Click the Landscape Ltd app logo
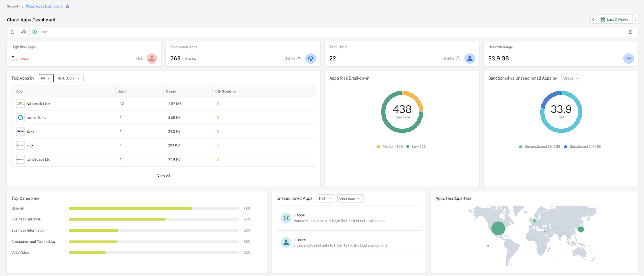The height and width of the screenshot is (276, 644). point(20,159)
